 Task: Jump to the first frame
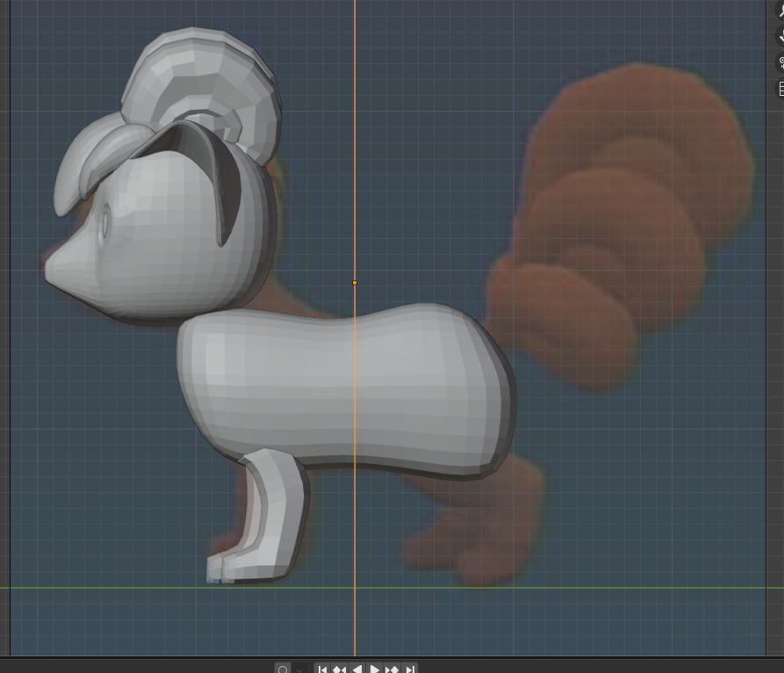point(322,669)
